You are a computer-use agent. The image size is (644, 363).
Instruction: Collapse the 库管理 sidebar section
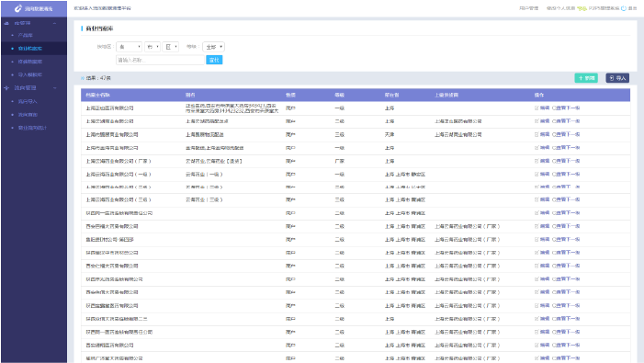[54, 23]
